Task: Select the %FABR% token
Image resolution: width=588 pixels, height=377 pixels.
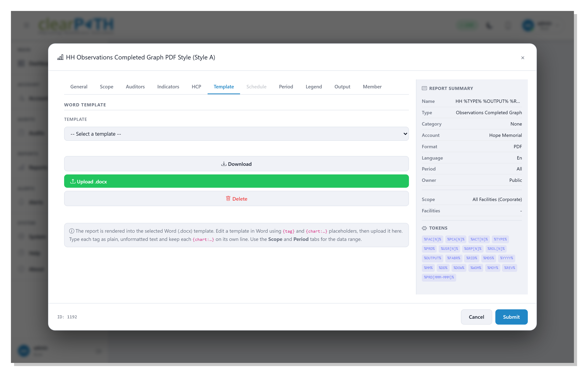Action: (x=454, y=258)
